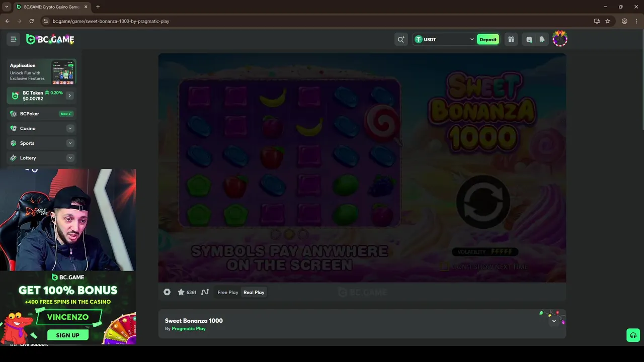Click the New badge beside BCPoker
This screenshot has height=362, width=644.
[66, 114]
